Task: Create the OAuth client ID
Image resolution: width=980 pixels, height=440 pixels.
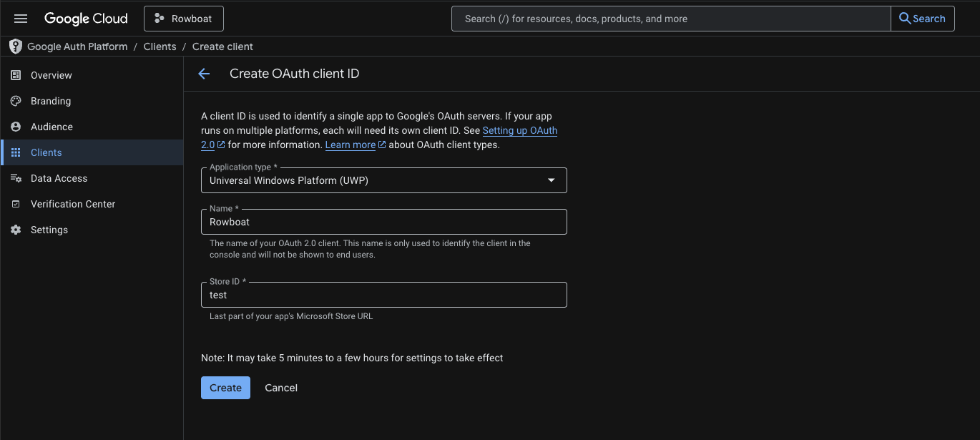Action: [x=225, y=387]
